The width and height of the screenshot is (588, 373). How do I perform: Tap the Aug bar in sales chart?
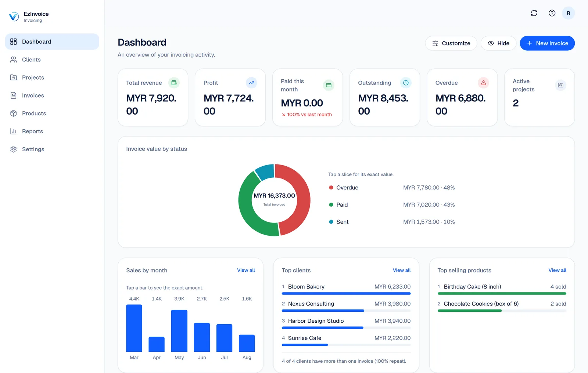click(247, 343)
